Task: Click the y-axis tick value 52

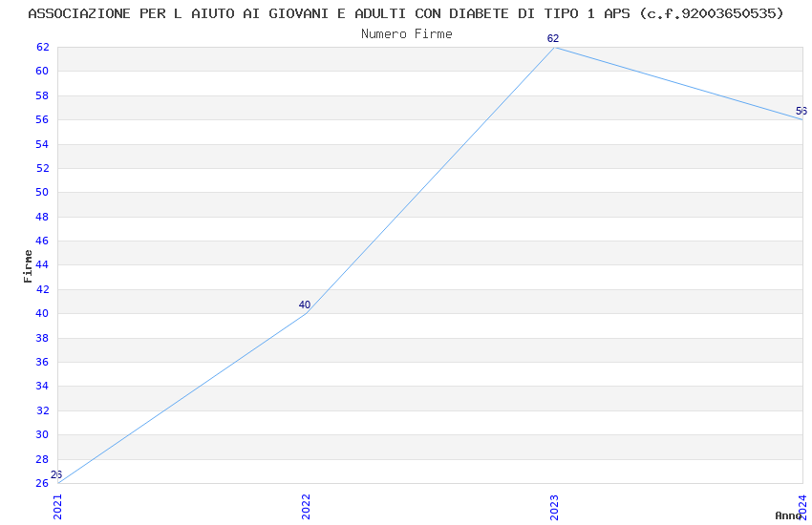Action: click(42, 168)
